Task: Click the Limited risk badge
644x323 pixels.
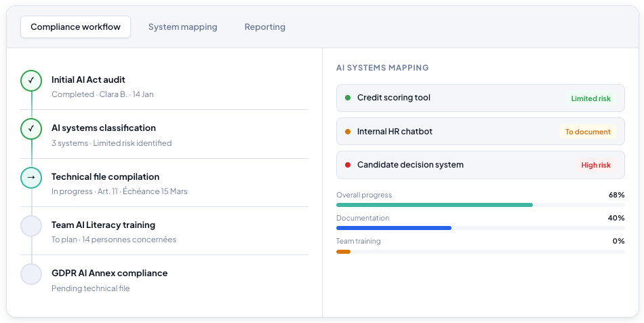Action: pyautogui.click(x=590, y=98)
